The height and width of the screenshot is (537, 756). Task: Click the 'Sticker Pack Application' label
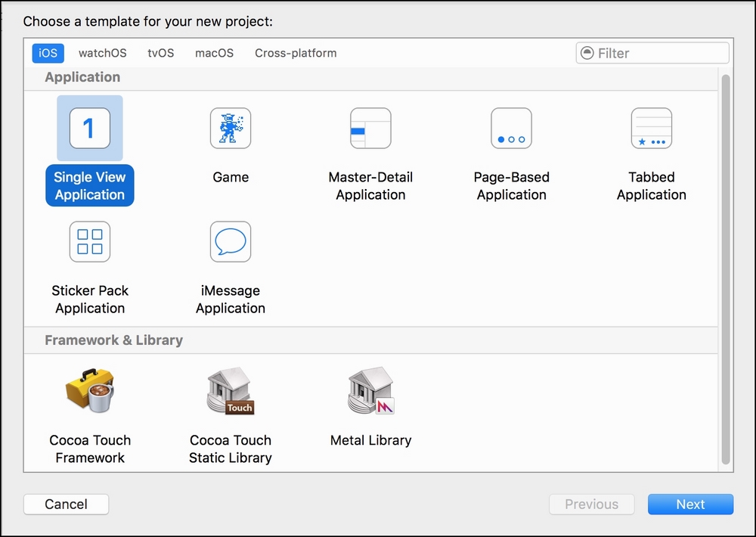pyautogui.click(x=90, y=300)
